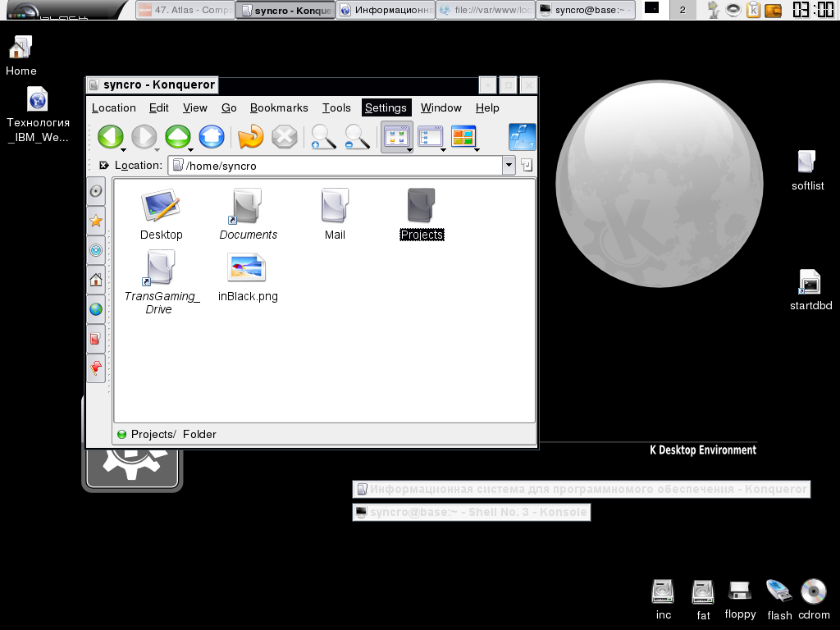Show the Home Folder sidebar panel
Viewport: 840px width, 630px height.
(x=96, y=280)
